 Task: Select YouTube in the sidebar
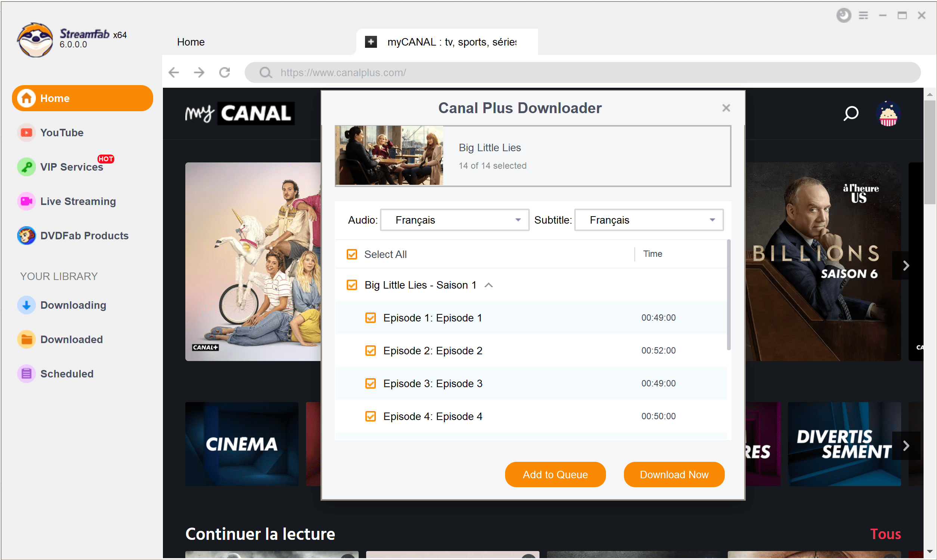(62, 133)
